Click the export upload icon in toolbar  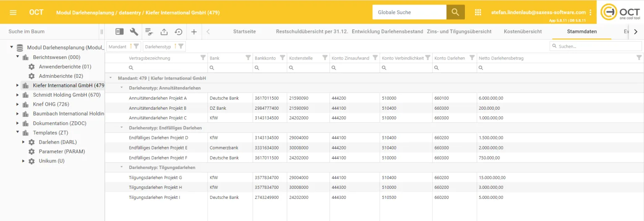(164, 32)
